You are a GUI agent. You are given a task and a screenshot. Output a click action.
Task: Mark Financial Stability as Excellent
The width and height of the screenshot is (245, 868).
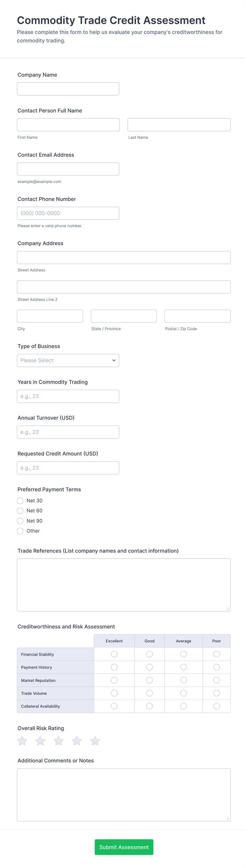click(x=114, y=654)
